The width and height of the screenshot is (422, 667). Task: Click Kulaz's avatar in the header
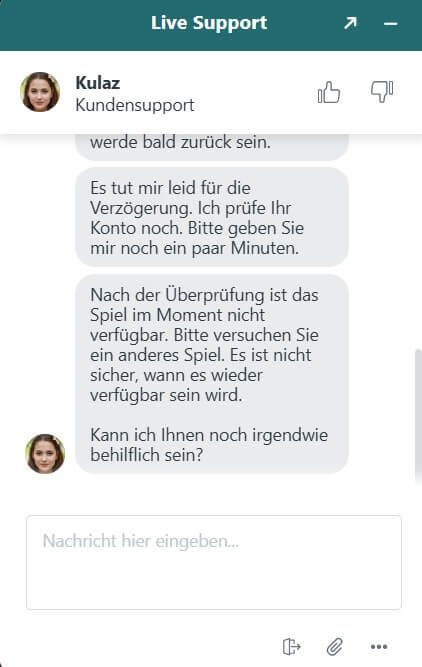pos(40,92)
